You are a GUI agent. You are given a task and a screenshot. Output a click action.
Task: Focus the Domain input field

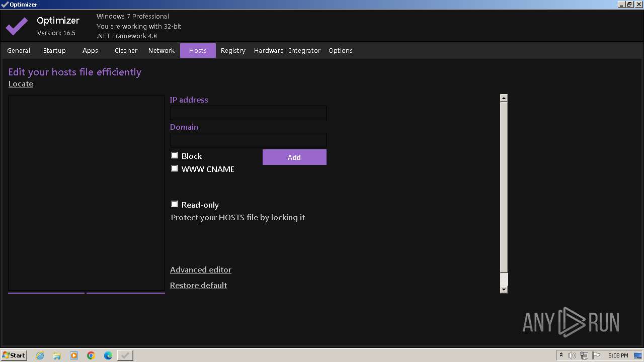click(x=249, y=140)
